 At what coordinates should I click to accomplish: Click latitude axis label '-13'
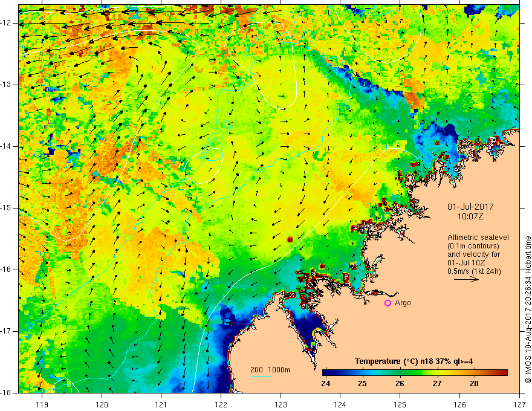coord(6,85)
